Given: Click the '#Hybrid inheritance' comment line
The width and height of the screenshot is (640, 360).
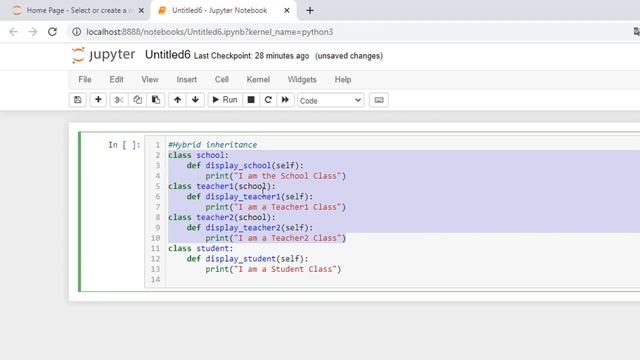Looking at the screenshot, I should coord(213,145).
